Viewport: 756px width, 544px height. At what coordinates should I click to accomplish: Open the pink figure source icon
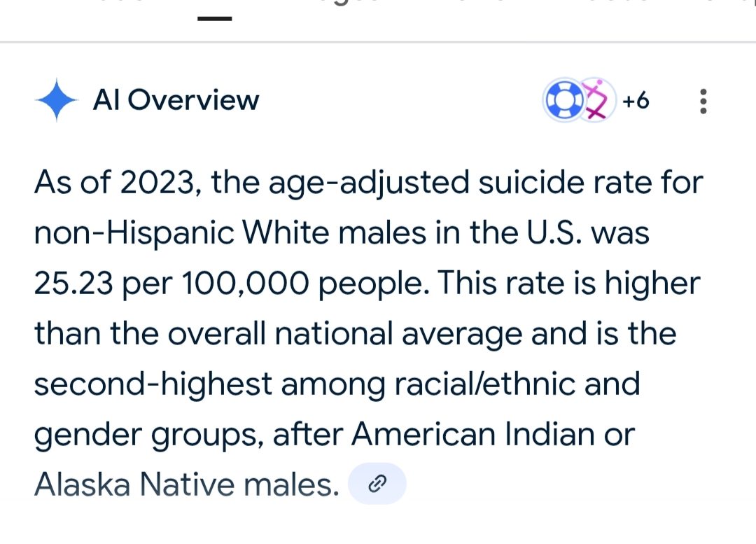[596, 101]
